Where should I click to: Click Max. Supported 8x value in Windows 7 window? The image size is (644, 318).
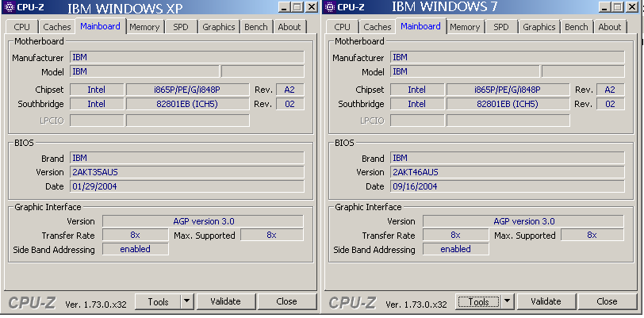click(x=592, y=235)
